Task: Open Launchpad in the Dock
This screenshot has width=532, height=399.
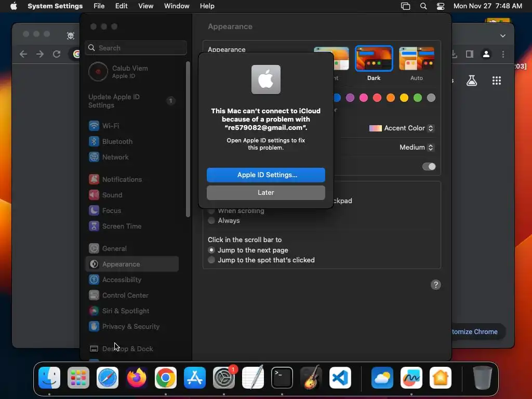Action: click(78, 378)
